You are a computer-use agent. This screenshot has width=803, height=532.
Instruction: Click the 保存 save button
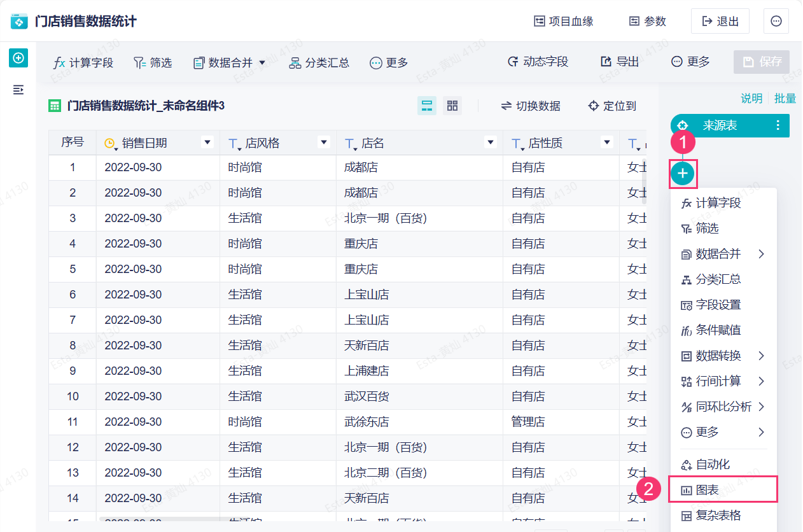point(762,62)
